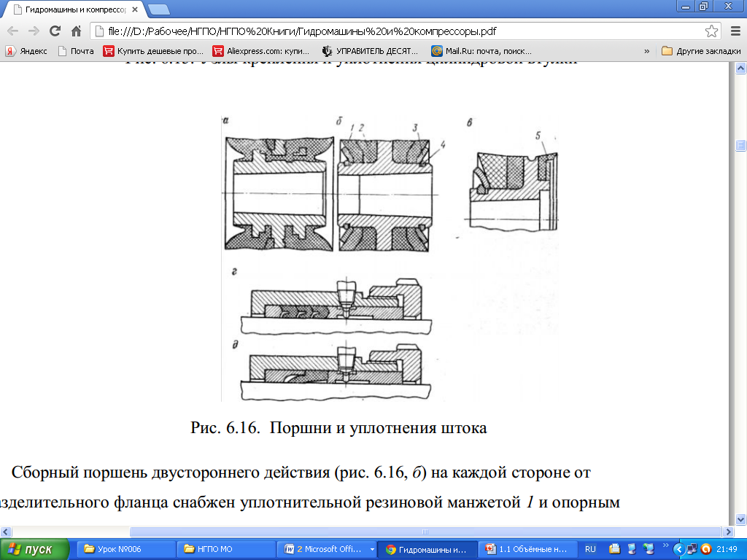Click the taskbar clock 21:49
Image resolution: width=747 pixels, height=560 pixels.
(x=727, y=549)
